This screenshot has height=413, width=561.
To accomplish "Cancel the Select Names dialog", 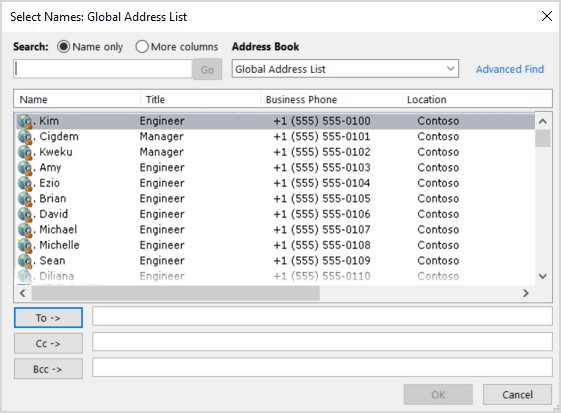I will coord(517,395).
